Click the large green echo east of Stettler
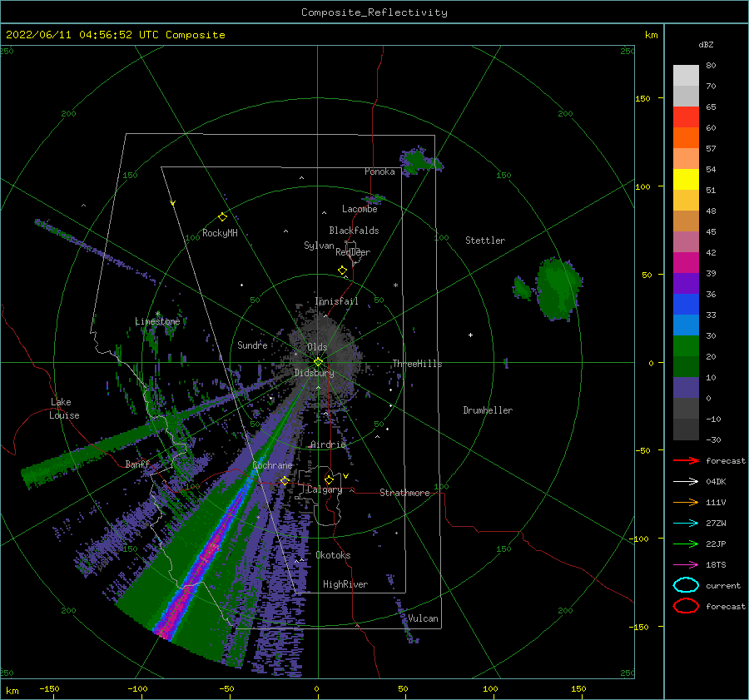Viewport: 749px width, 700px height. 558,289
